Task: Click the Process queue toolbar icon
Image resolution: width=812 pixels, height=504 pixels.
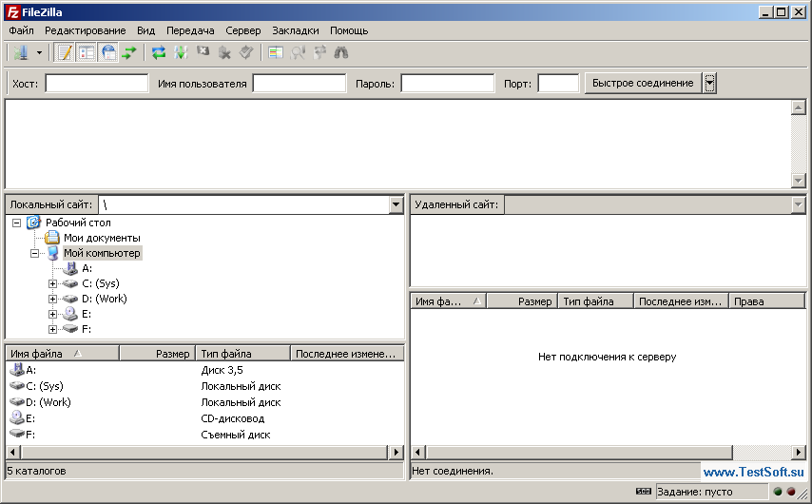Action: (x=181, y=52)
